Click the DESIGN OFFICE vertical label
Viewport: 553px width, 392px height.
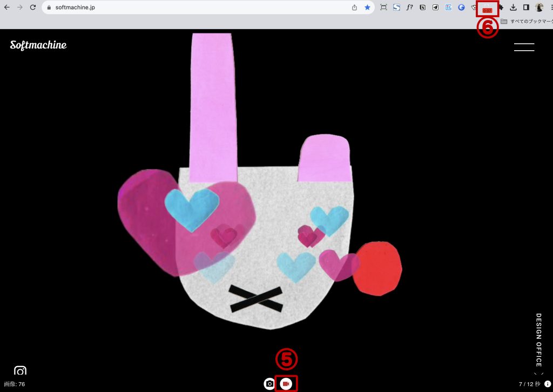click(538, 340)
